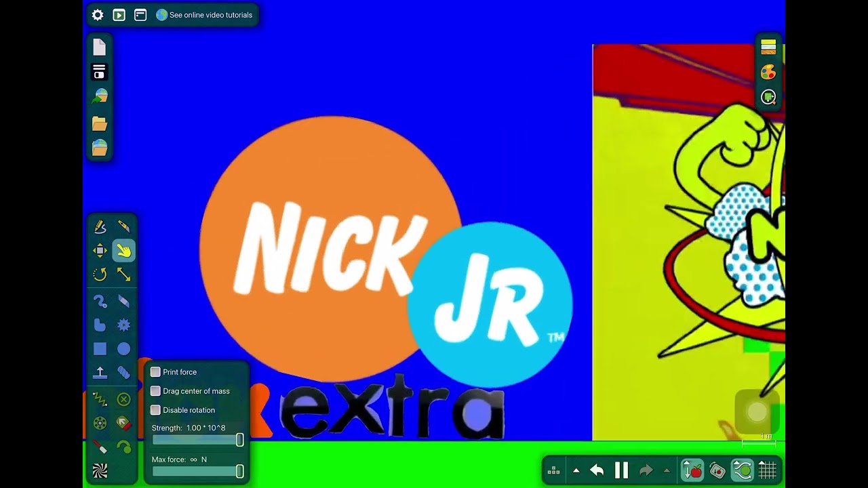Screen dimensions: 868x488
Task: Adjust the Max force slider
Action: [x=197, y=471]
